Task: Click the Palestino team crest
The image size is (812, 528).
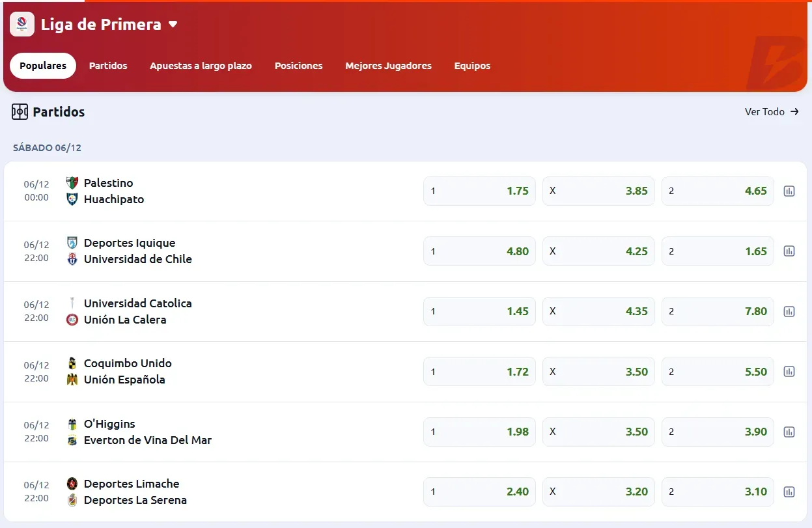Action: [72, 183]
